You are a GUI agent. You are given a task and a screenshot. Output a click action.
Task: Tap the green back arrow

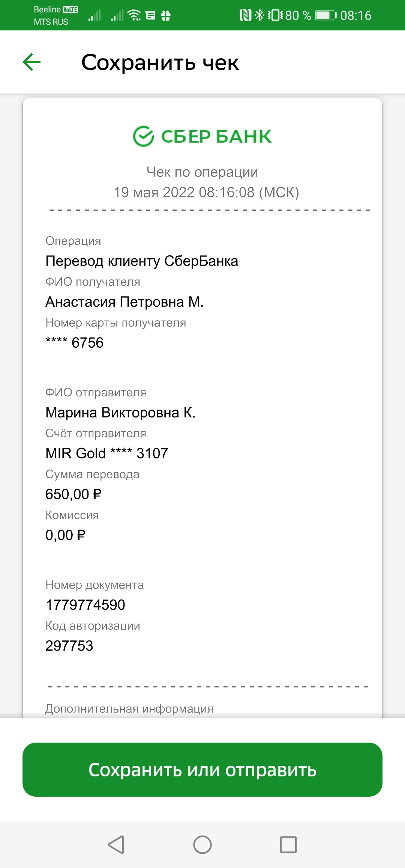pyautogui.click(x=31, y=62)
